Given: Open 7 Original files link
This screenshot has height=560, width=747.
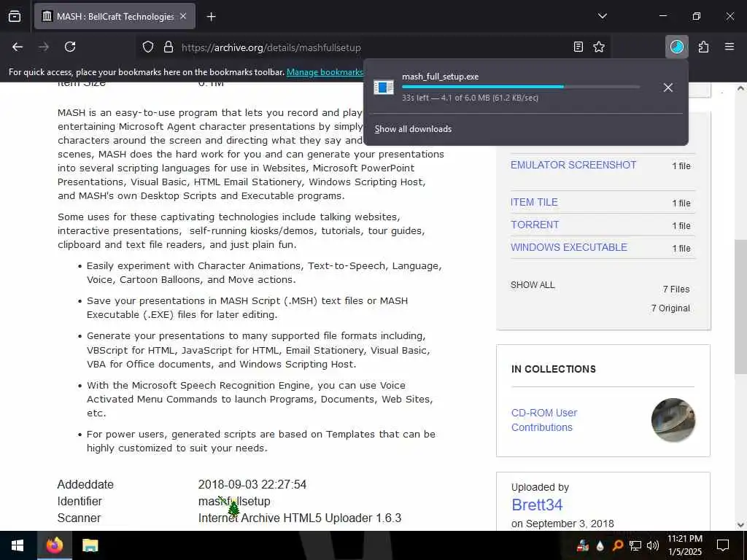Looking at the screenshot, I should pyautogui.click(x=670, y=308).
